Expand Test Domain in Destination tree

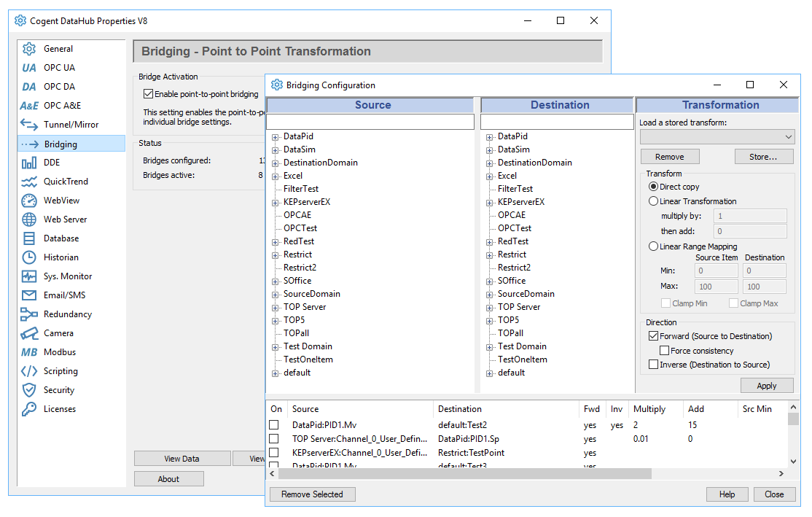coord(489,347)
